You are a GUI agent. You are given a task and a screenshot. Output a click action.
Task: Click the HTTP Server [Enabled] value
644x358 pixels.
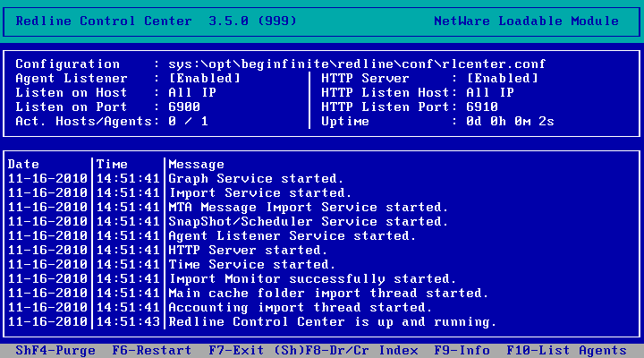(x=502, y=79)
